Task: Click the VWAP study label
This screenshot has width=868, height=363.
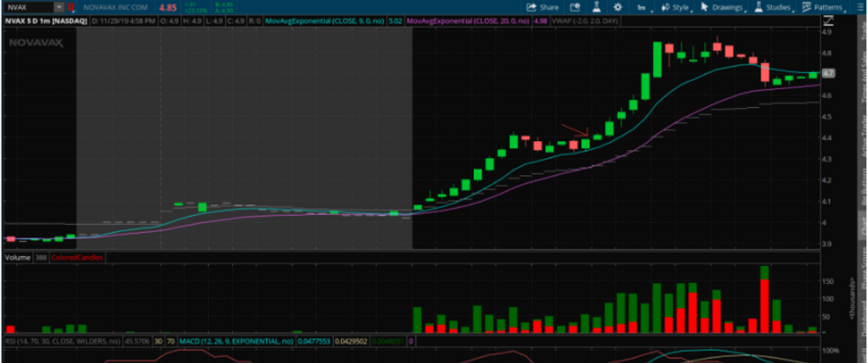Action: pyautogui.click(x=586, y=22)
